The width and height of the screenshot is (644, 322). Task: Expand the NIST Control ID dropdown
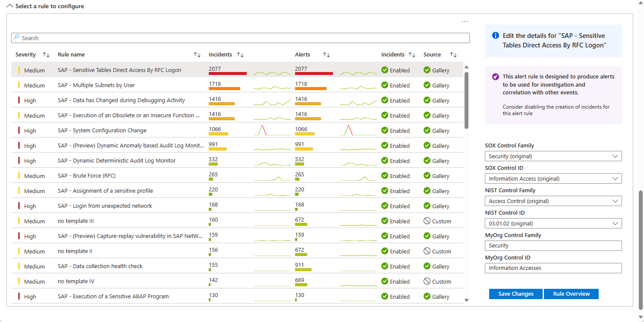tap(553, 223)
